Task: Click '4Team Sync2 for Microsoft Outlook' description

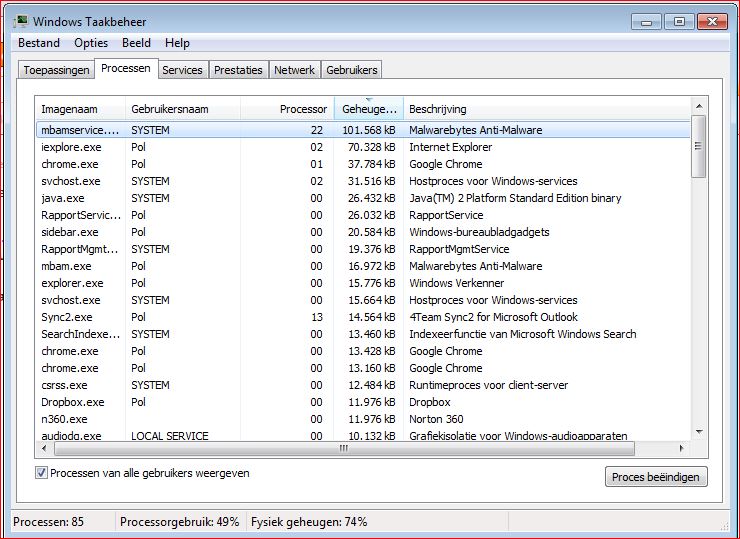Action: tap(493, 317)
